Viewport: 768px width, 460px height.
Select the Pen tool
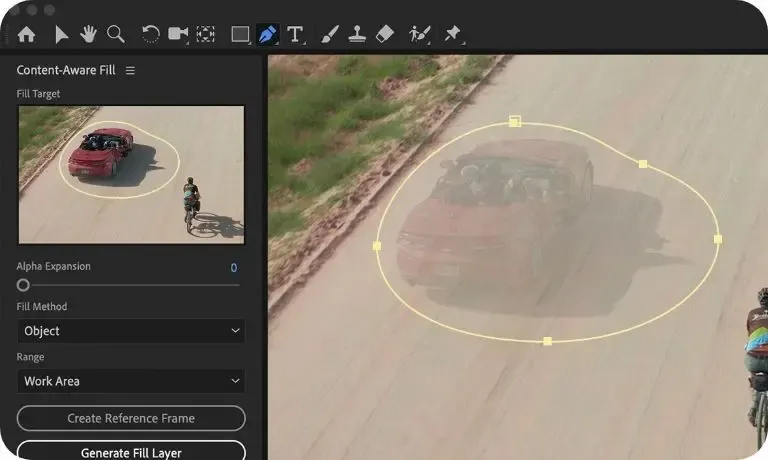tap(267, 34)
